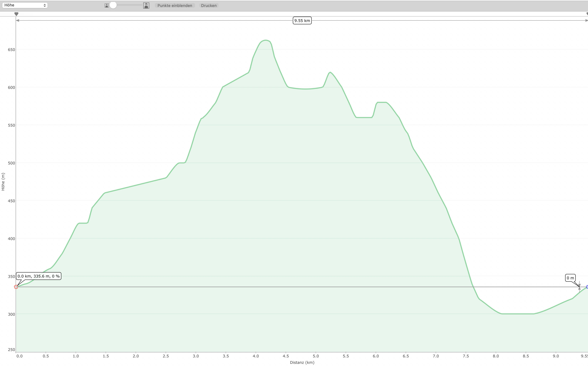Click the Punkte einblenden button
The image size is (588, 366).
coord(175,5)
